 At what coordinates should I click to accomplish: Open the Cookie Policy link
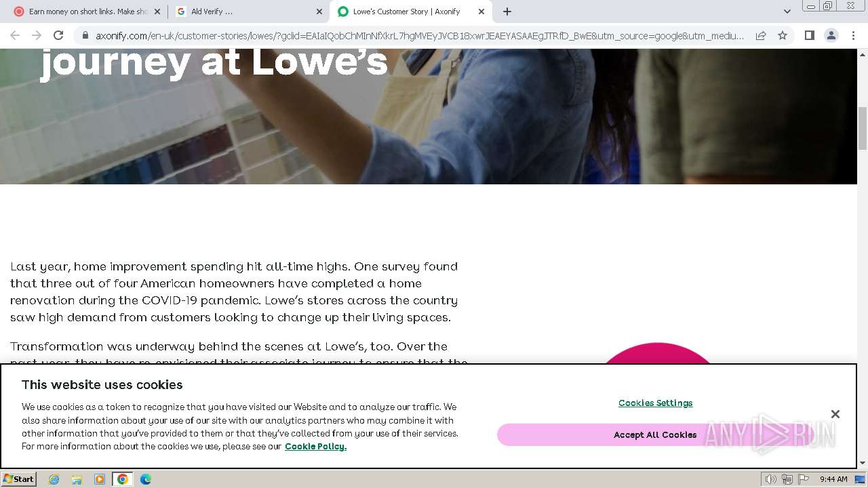[315, 446]
